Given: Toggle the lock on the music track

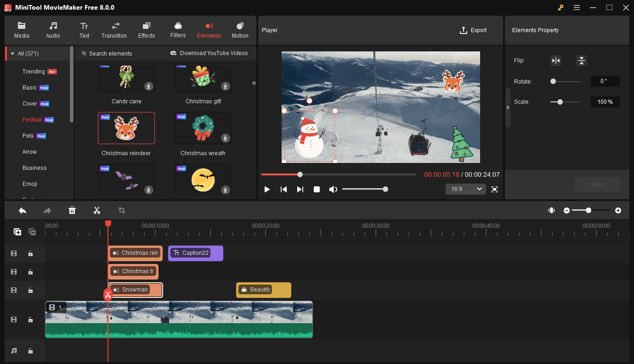Looking at the screenshot, I should (30, 351).
